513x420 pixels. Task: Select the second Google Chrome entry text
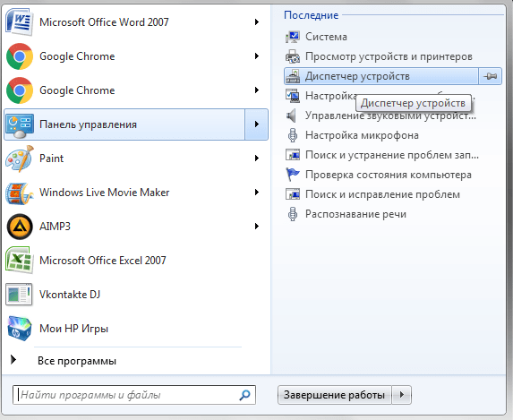[77, 90]
